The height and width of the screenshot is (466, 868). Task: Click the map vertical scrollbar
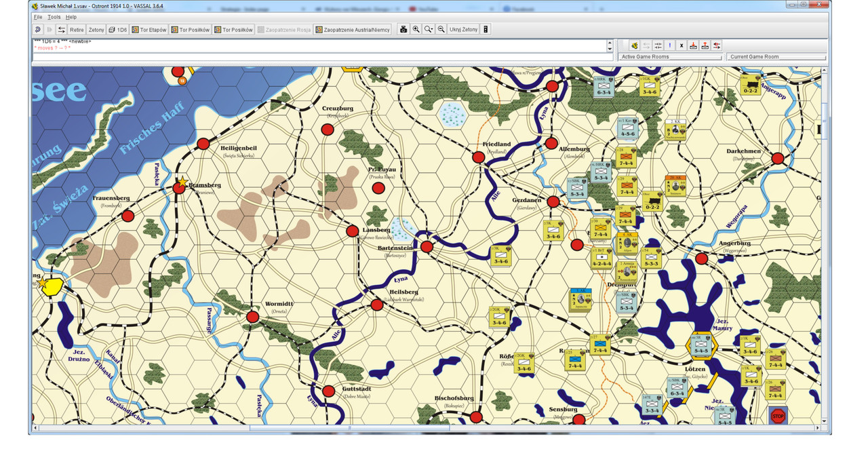coord(824,244)
